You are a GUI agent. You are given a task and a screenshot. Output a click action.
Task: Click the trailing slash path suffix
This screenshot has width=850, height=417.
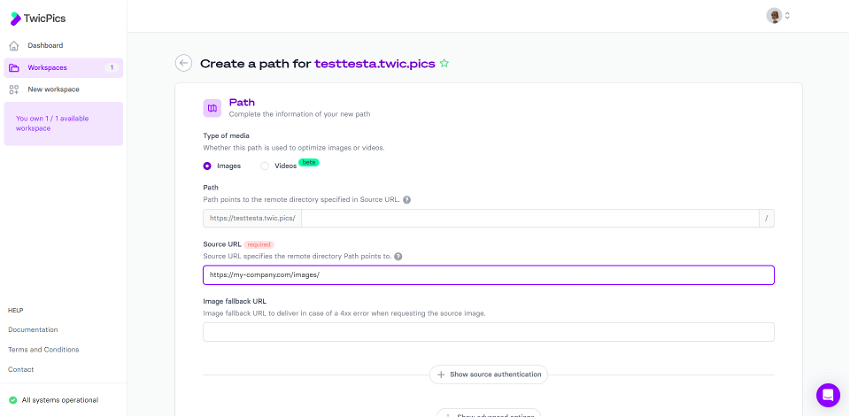[x=767, y=219]
